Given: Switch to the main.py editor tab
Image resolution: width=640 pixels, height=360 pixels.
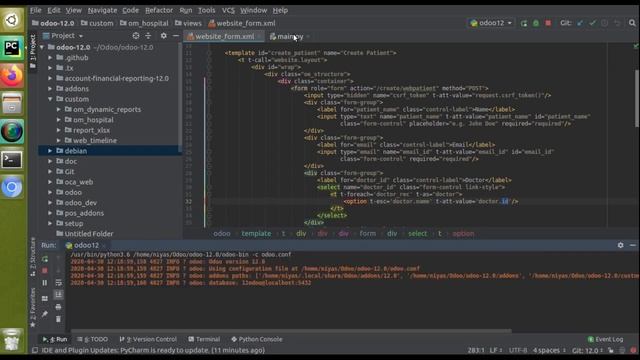Looking at the screenshot, I should click(289, 37).
